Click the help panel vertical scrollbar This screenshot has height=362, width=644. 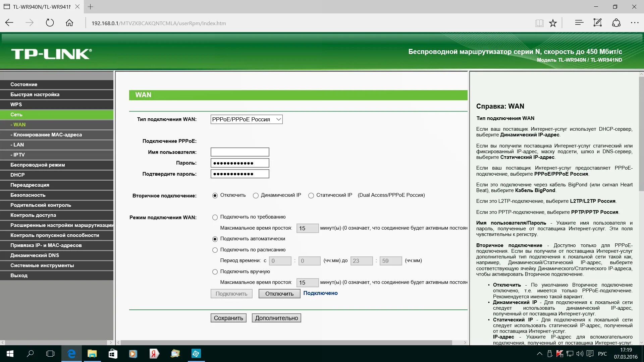point(641,134)
